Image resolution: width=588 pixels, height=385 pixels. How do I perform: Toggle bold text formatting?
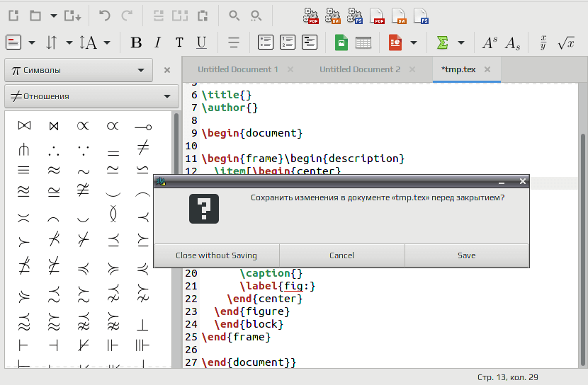tap(136, 42)
